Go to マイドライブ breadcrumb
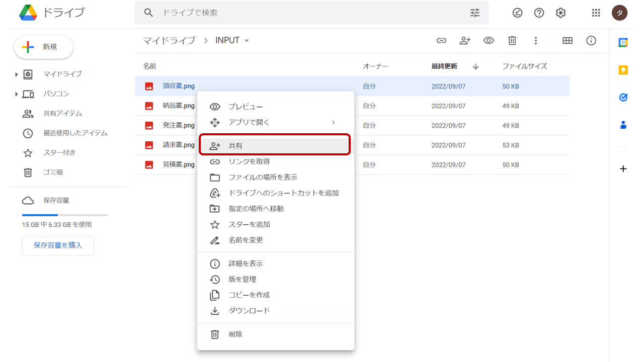The image size is (644, 362). coord(169,41)
